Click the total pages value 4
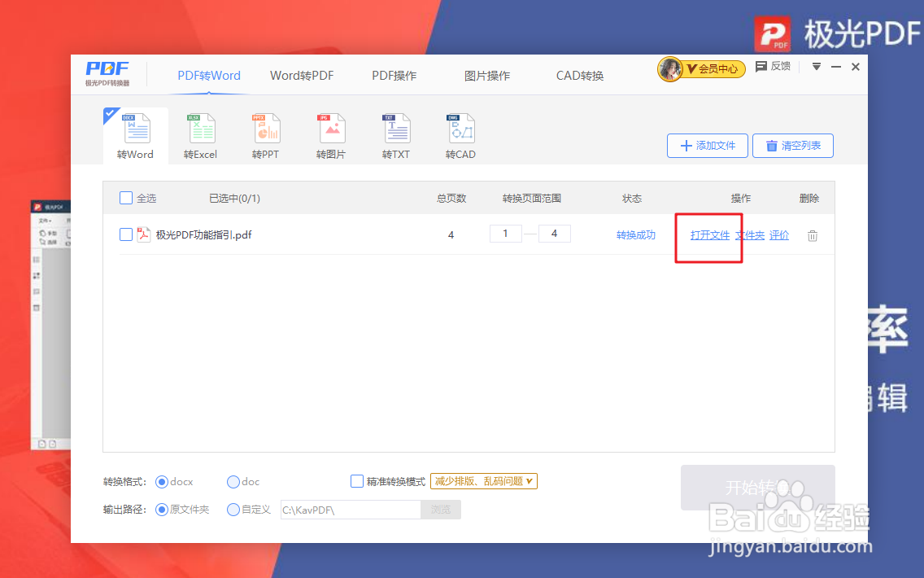 tap(451, 234)
